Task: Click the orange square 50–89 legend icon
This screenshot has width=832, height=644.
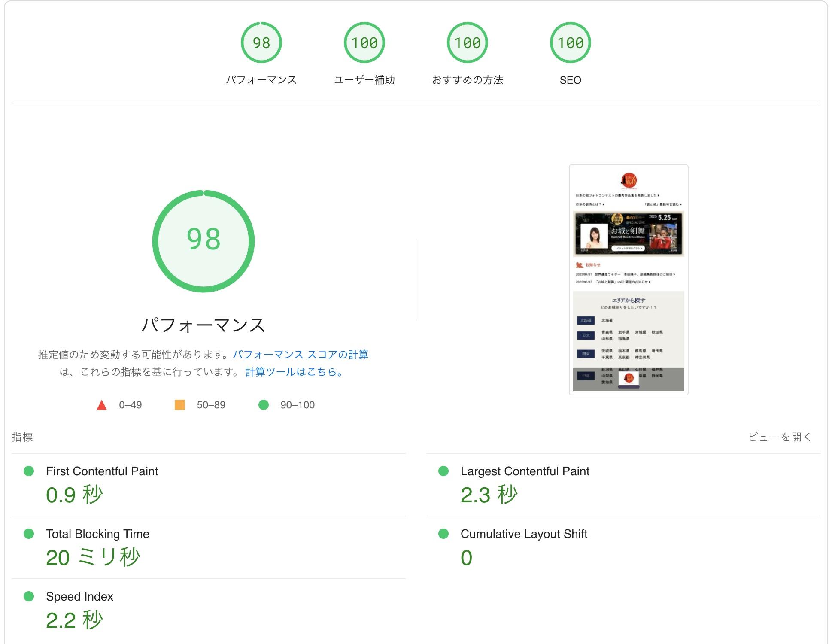Action: (x=180, y=405)
